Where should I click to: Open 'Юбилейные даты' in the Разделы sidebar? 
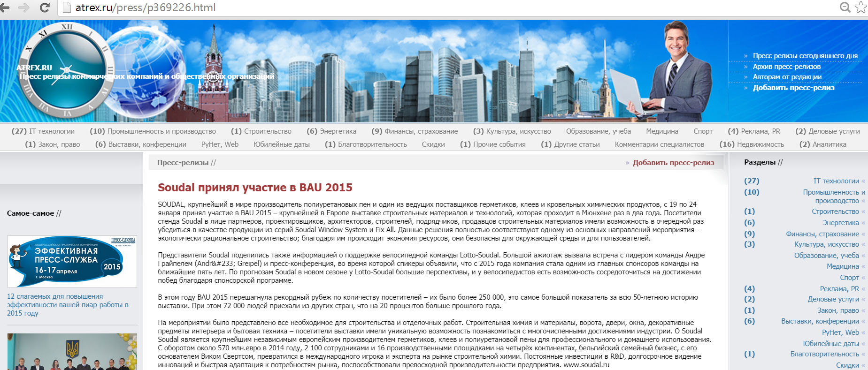point(831,344)
